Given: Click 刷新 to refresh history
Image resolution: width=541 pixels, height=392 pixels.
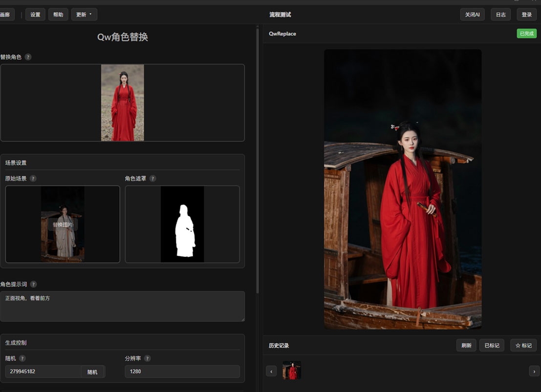Looking at the screenshot, I should (x=466, y=345).
